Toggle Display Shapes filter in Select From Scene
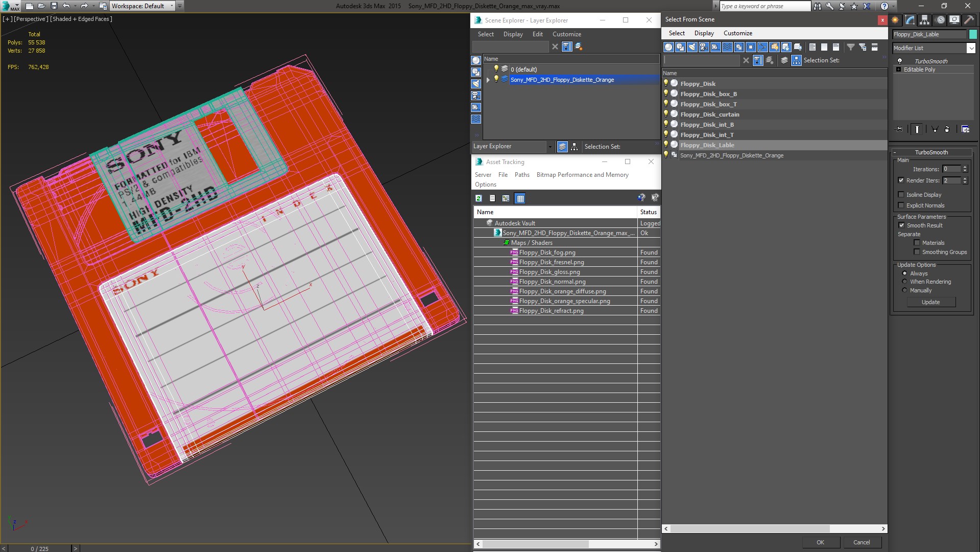The height and width of the screenshot is (552, 980). [x=680, y=47]
